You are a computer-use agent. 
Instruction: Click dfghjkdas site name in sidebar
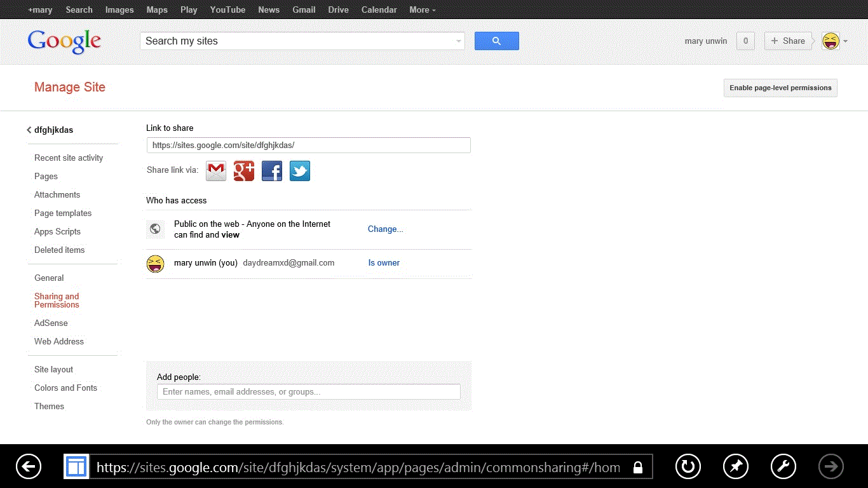pyautogui.click(x=54, y=130)
